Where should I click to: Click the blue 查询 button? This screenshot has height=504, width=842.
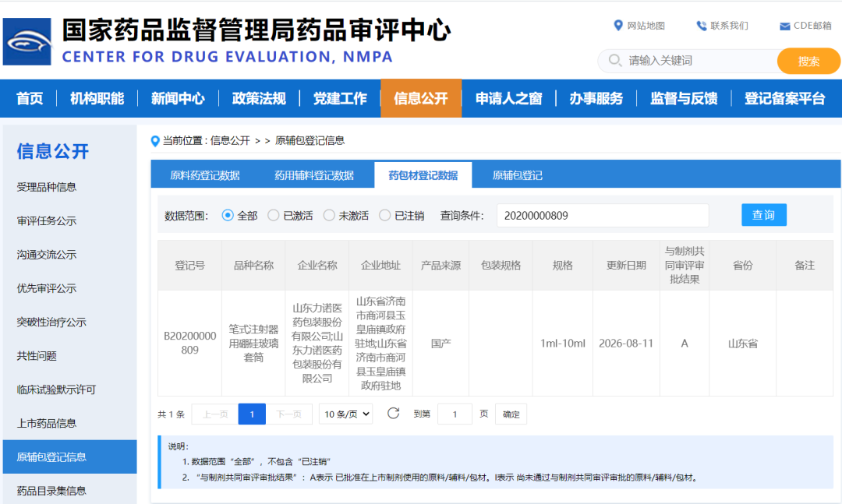click(x=763, y=215)
